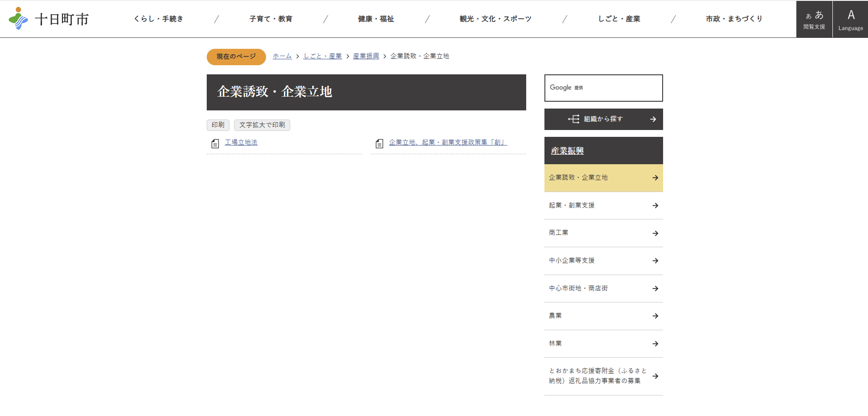Image resolution: width=868 pixels, height=416 pixels.
Task: Select 中心市街地・商店街 in the sidebar
Action: tap(604, 289)
